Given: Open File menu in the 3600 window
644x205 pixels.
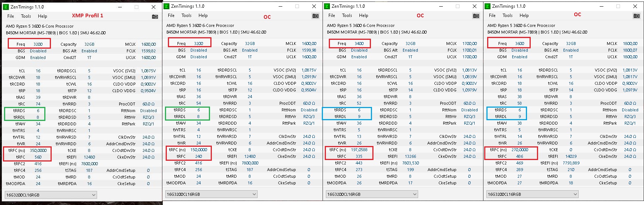Looking at the screenshot, I should pyautogui.click(x=492, y=15).
